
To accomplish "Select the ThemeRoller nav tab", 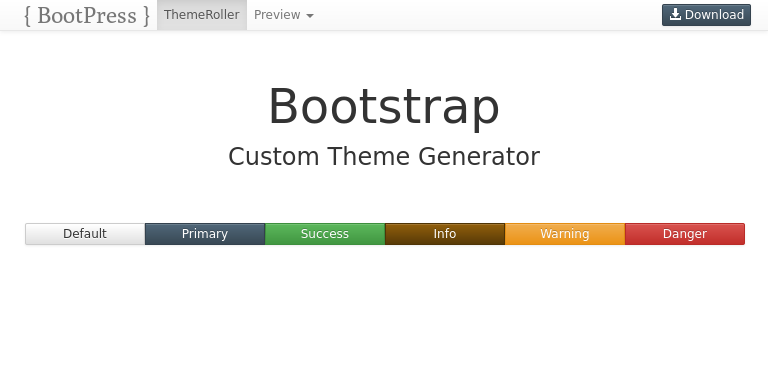I will click(202, 15).
